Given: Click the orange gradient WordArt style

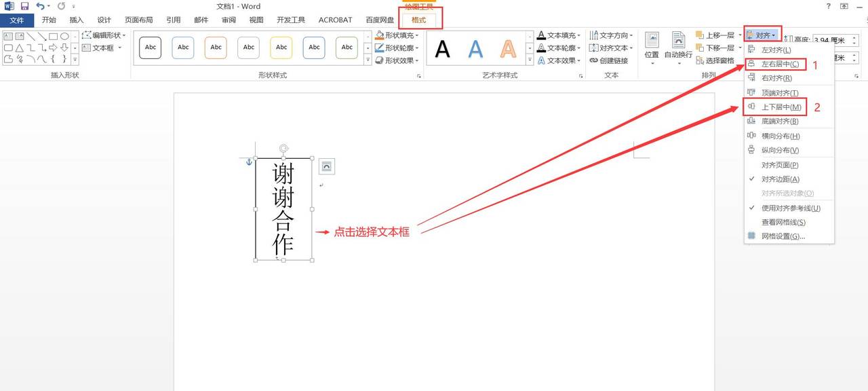Looking at the screenshot, I should coord(507,49).
